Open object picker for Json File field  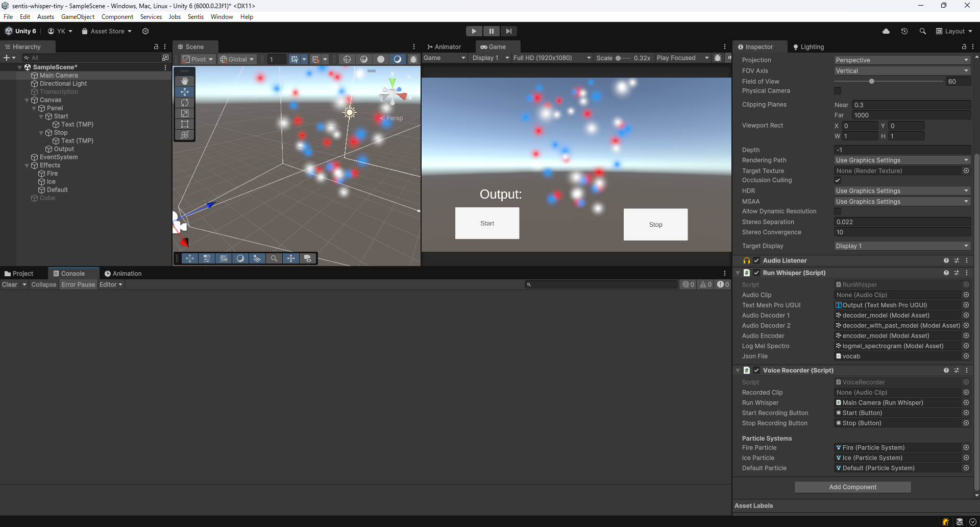[x=966, y=356]
